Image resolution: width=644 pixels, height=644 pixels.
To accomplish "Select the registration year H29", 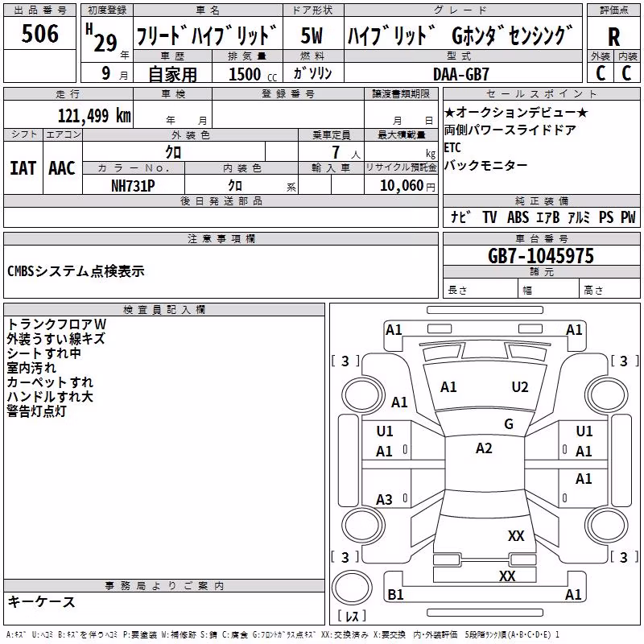I will [x=101, y=38].
